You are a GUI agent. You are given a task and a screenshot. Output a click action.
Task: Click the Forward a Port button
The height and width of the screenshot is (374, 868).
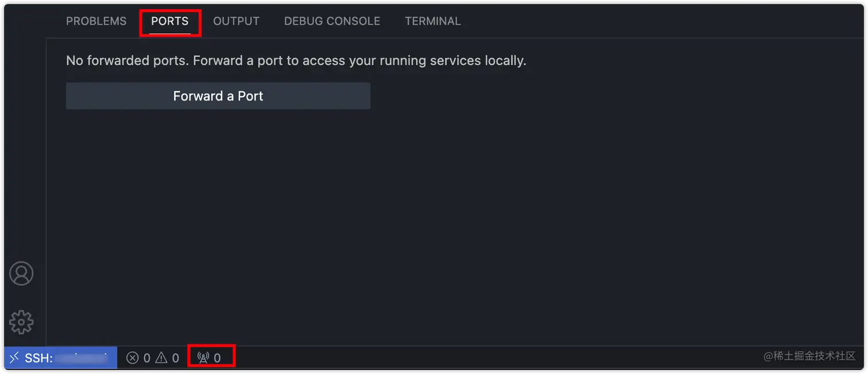click(x=218, y=96)
